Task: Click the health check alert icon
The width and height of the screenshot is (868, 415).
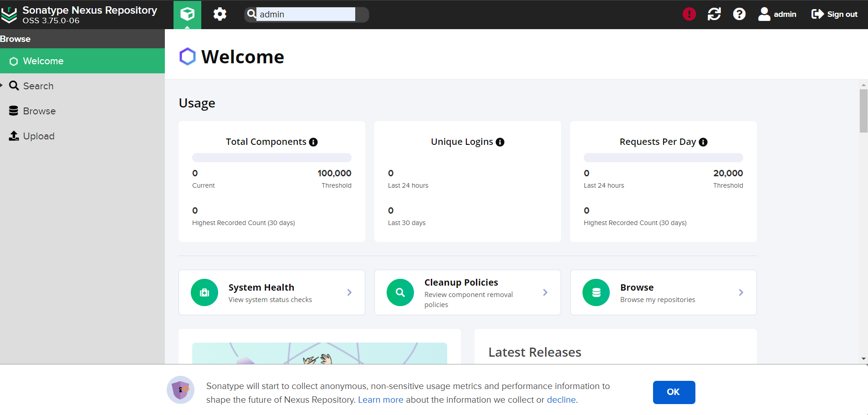Action: (689, 14)
